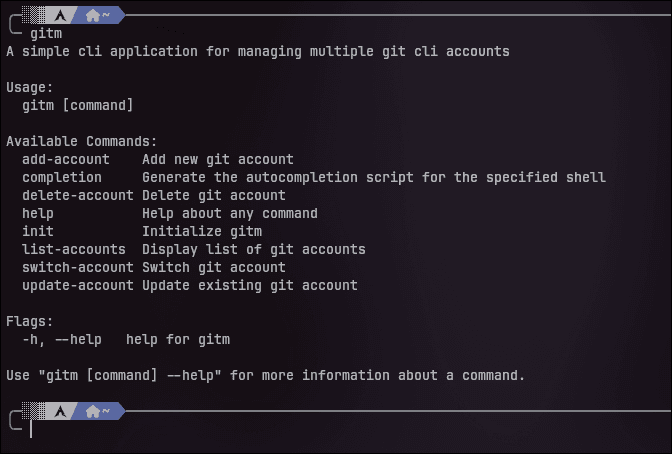Click the "Usage:" heading
This screenshot has height=454, width=672.
pos(30,87)
